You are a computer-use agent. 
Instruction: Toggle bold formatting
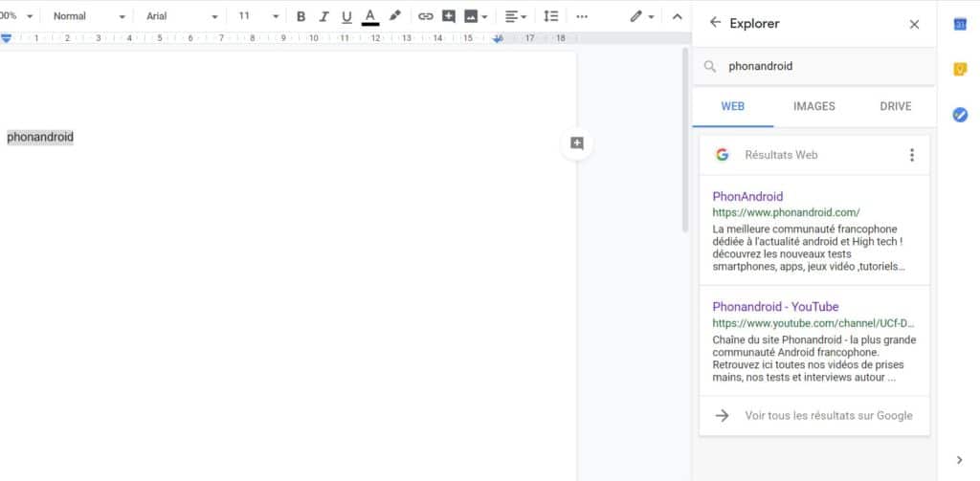click(x=301, y=17)
